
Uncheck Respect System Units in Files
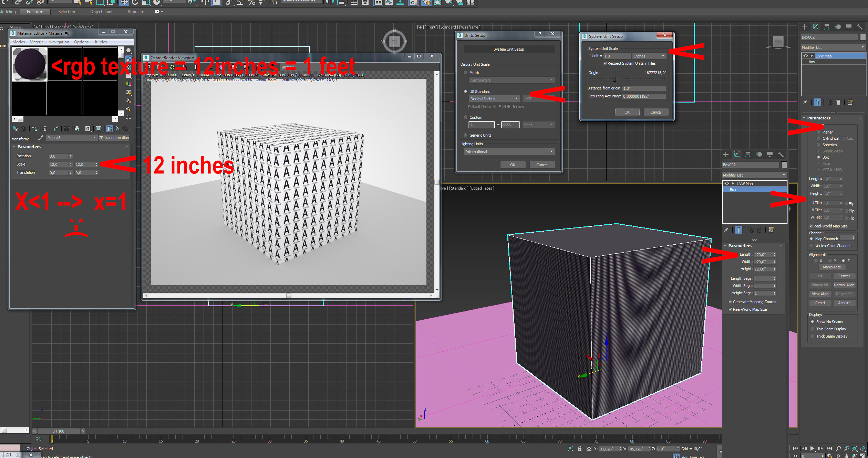605,63
